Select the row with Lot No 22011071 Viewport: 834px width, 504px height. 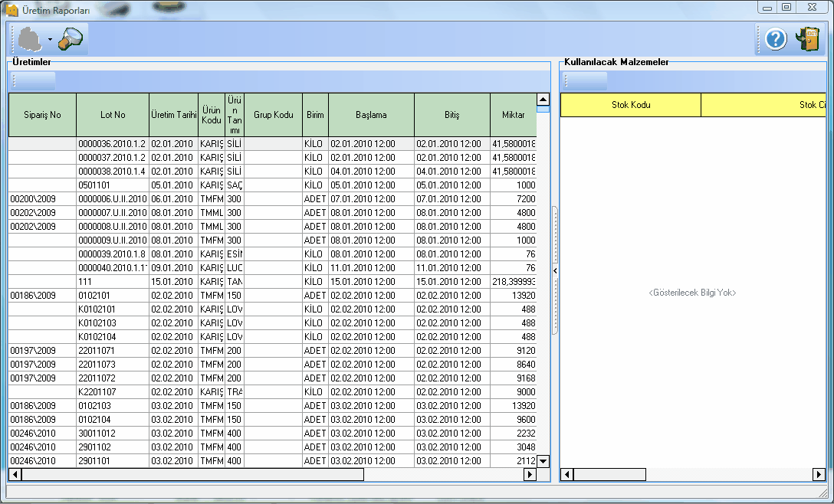point(272,351)
